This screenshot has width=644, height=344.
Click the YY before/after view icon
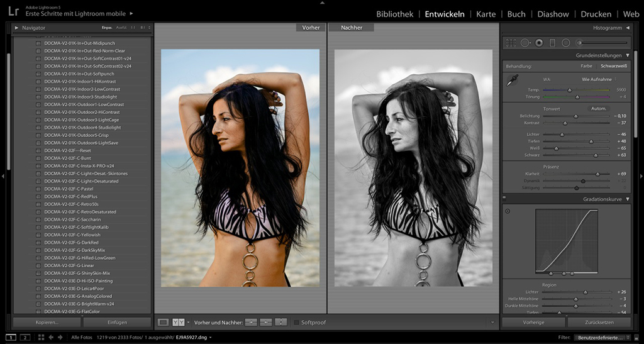pos(178,323)
